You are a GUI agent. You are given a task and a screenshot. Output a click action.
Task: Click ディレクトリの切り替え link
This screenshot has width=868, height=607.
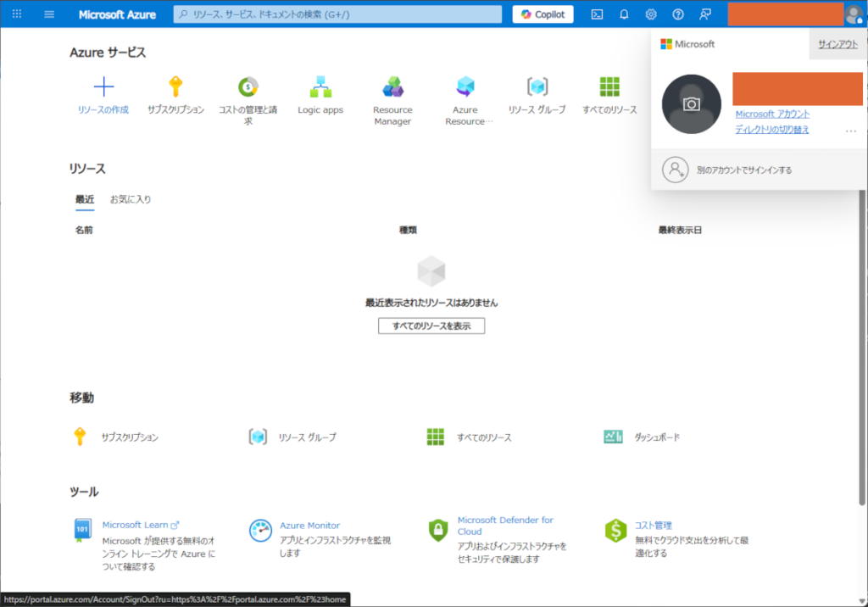click(x=771, y=129)
